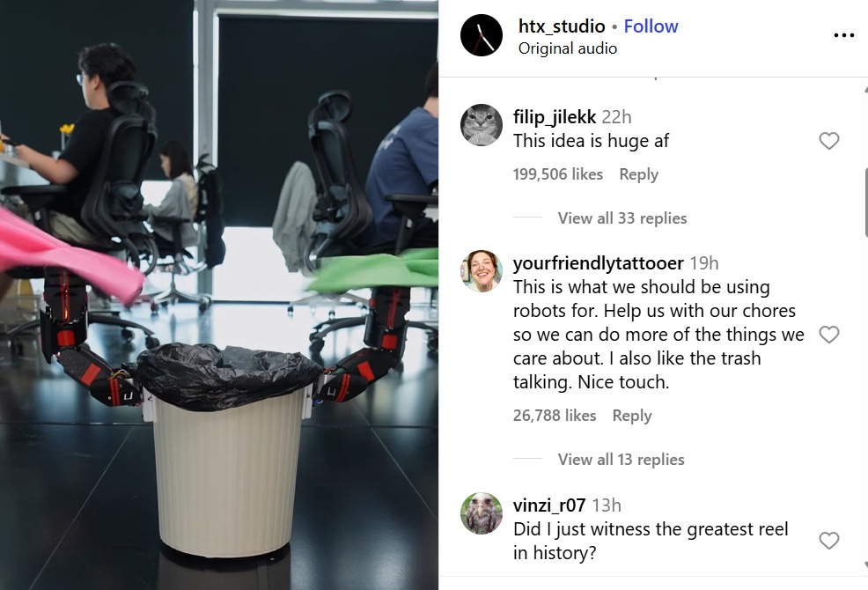The height and width of the screenshot is (590, 868).
Task: Expand View all 33 replies
Action: click(622, 218)
